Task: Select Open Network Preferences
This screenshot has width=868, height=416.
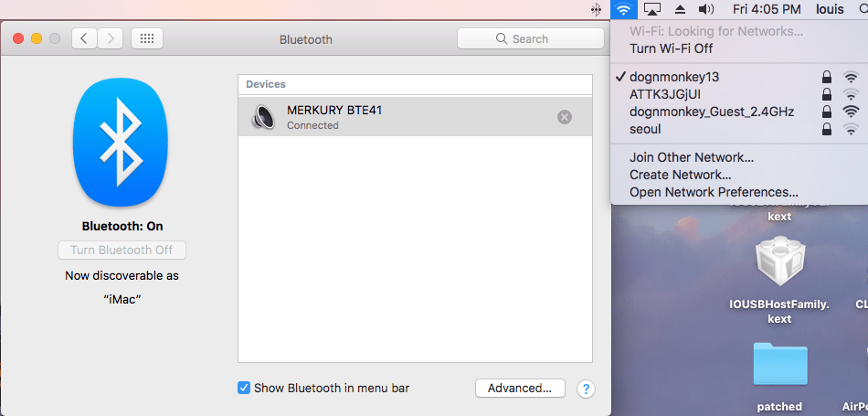Action: coord(714,192)
